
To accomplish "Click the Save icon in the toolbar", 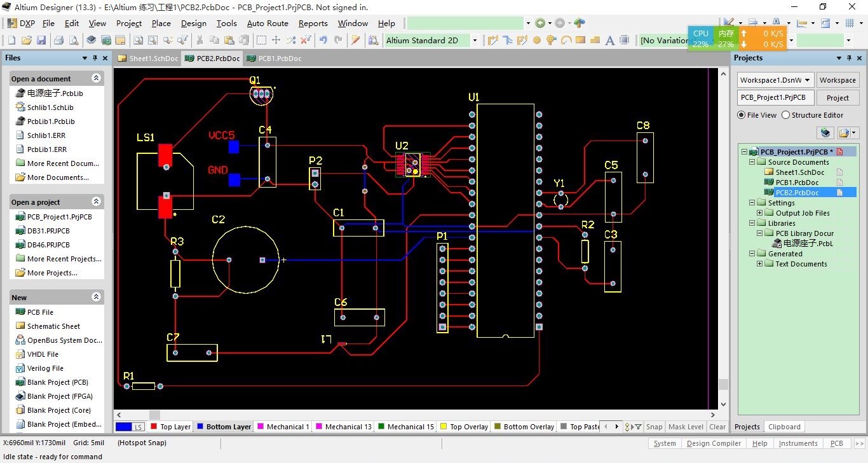I will [x=41, y=40].
